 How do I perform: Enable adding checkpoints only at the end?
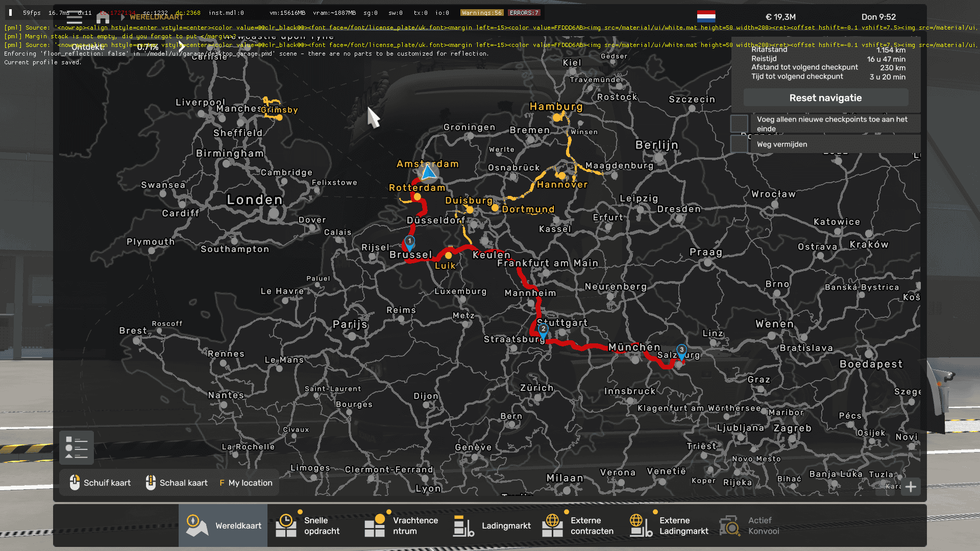pyautogui.click(x=739, y=123)
